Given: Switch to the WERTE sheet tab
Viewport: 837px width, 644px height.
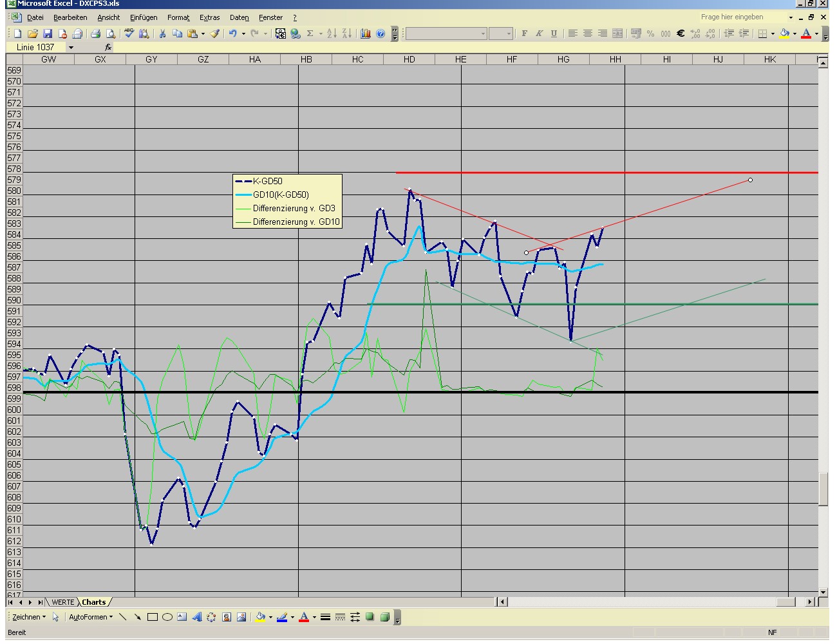Looking at the screenshot, I should 62,601.
